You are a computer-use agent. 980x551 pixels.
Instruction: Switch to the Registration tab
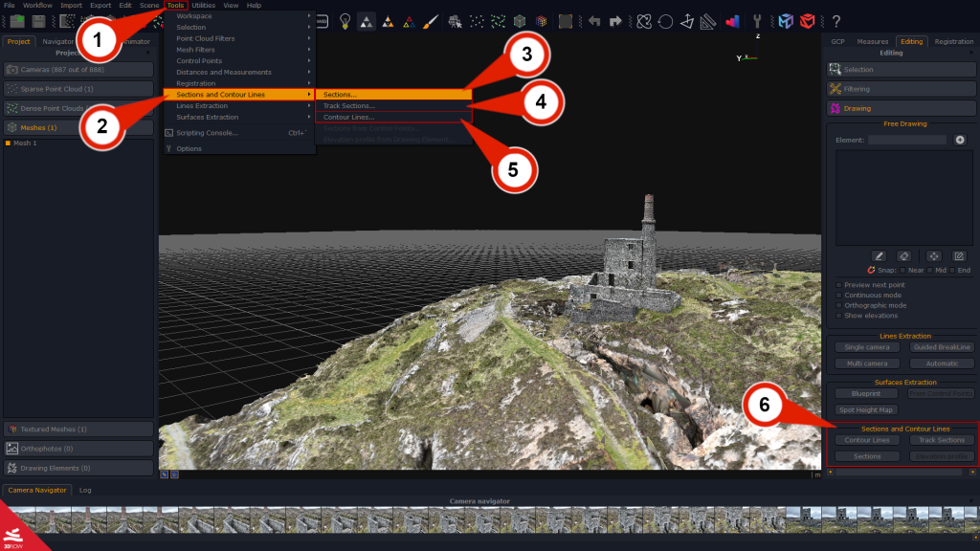tap(952, 41)
